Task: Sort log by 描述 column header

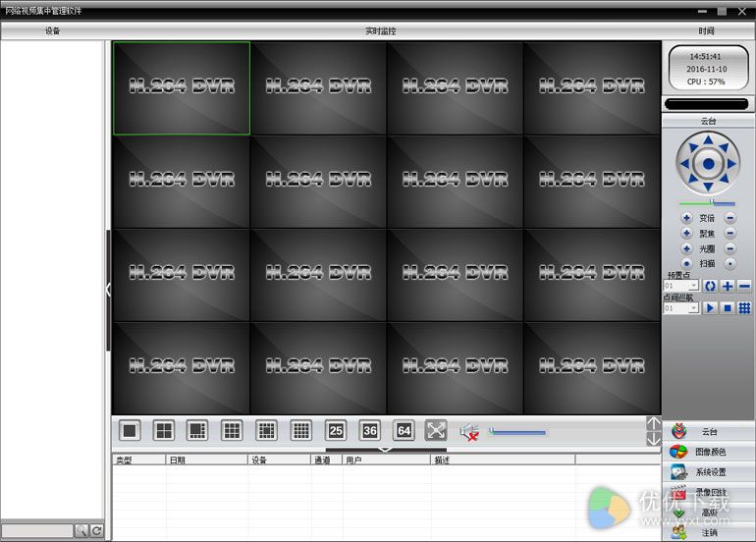Action: click(x=503, y=461)
